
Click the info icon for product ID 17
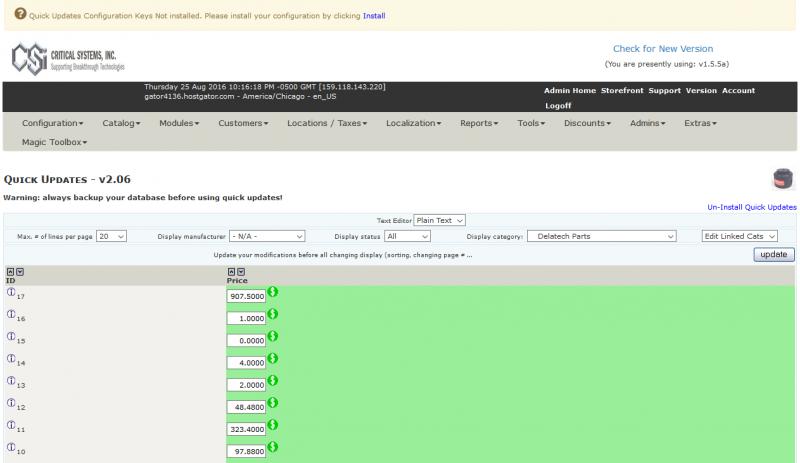click(x=11, y=292)
